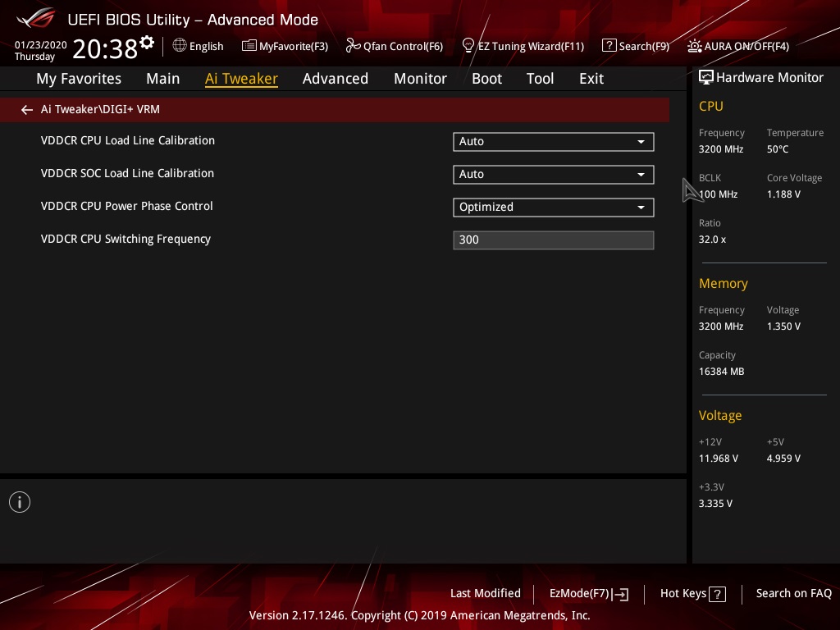
Task: Open VDDCR CPU Power Phase Control dropdown
Action: point(554,208)
